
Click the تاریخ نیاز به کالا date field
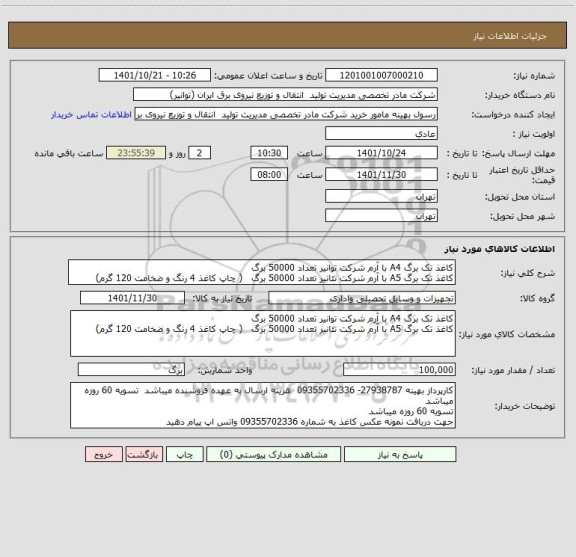coord(132,298)
